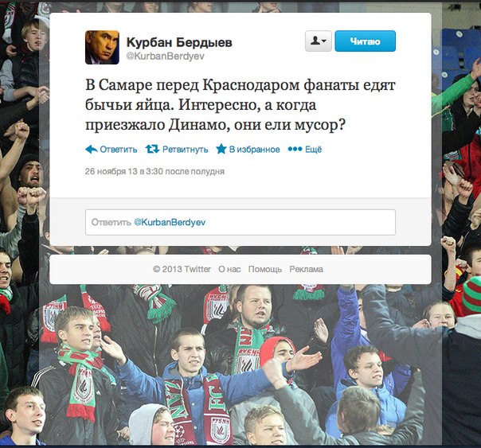Click the three-dots more icon
Image resolution: width=481 pixels, height=448 pixels.
[x=295, y=149]
